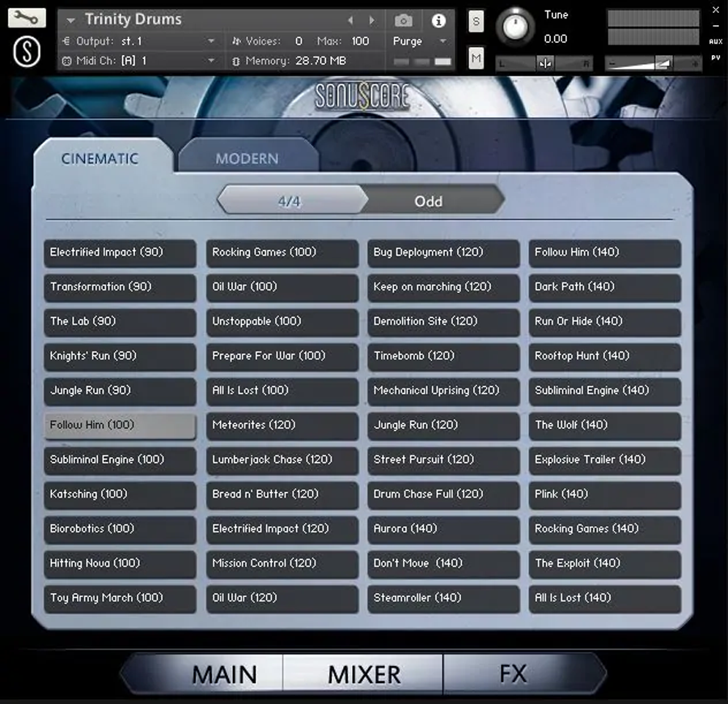Click the Max voices value 100
This screenshot has width=728, height=704.
[x=360, y=41]
